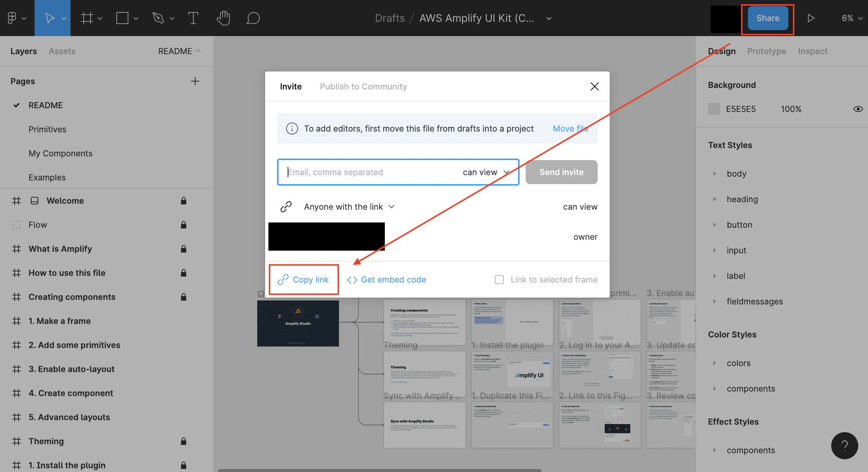Click the Pen tool icon
This screenshot has height=472, width=868.
pos(158,18)
